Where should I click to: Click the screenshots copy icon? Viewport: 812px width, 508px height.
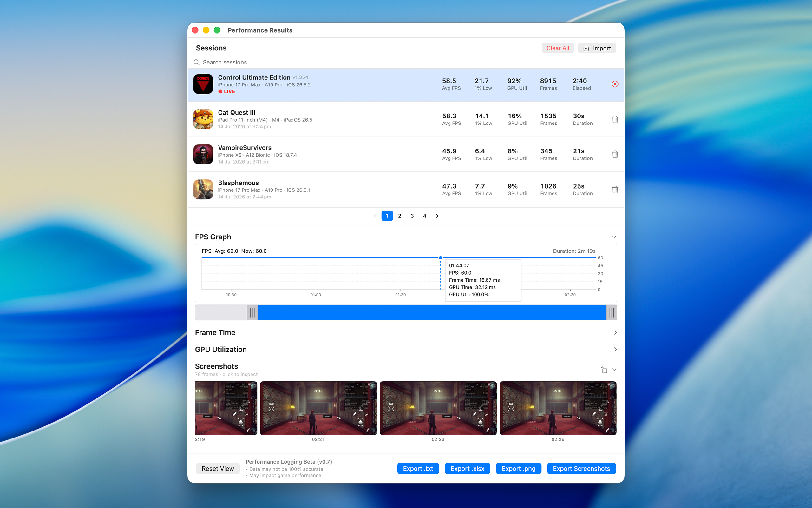(604, 370)
